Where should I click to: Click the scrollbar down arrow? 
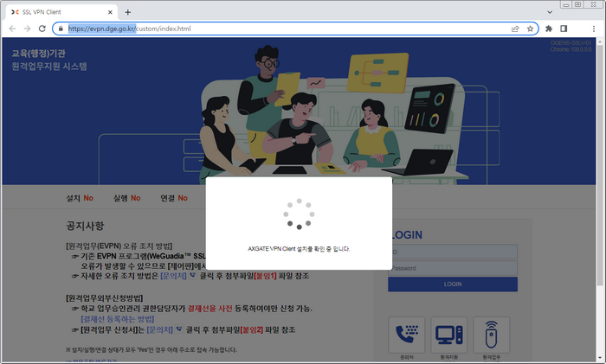(600, 358)
